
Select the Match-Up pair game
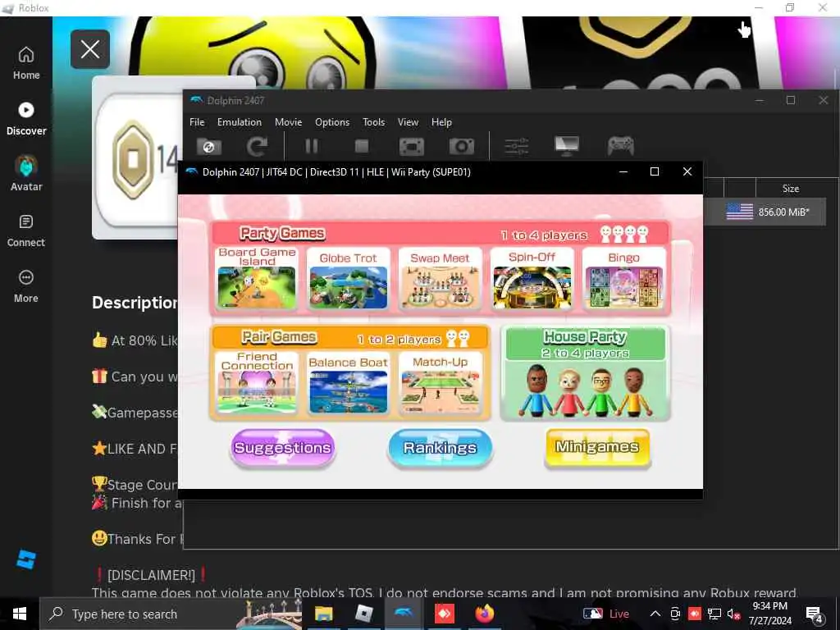440,382
